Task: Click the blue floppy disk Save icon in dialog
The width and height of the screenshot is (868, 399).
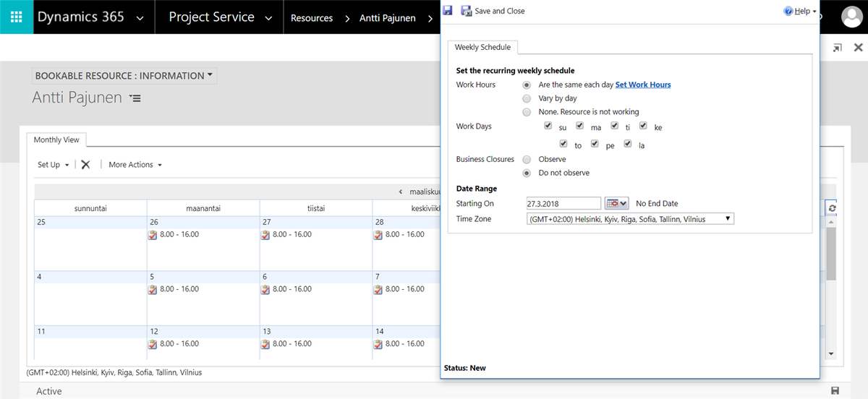Action: tap(448, 11)
